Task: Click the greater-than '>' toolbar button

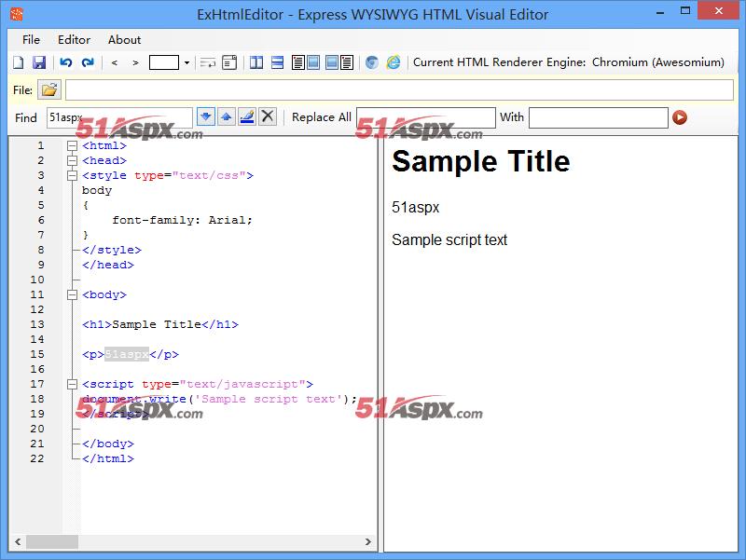Action: point(135,62)
